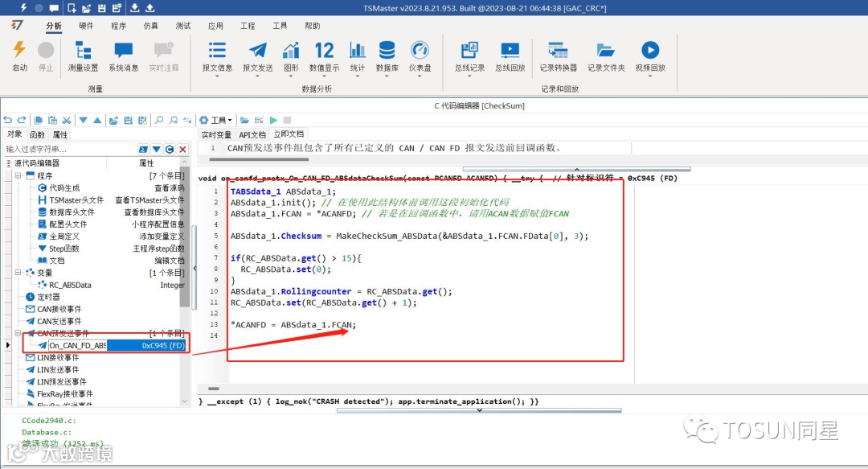Click the green run arrow in editor toolbar
Image resolution: width=868 pixels, height=469 pixels.
pyautogui.click(x=273, y=120)
